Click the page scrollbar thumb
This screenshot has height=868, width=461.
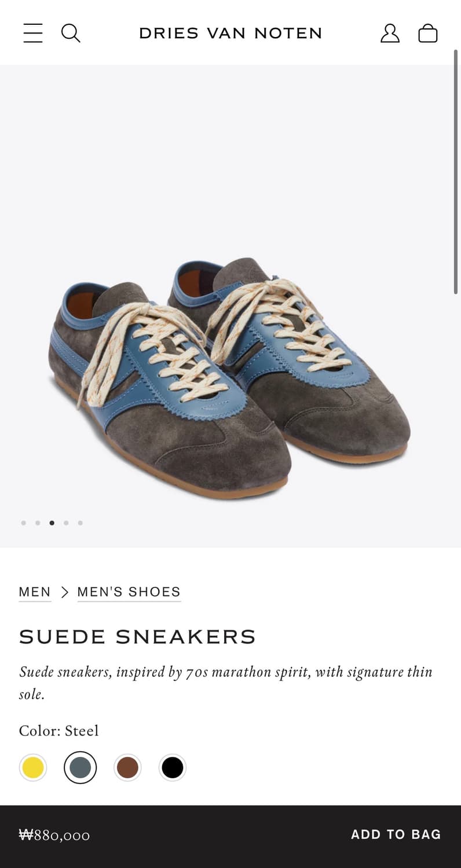456,172
